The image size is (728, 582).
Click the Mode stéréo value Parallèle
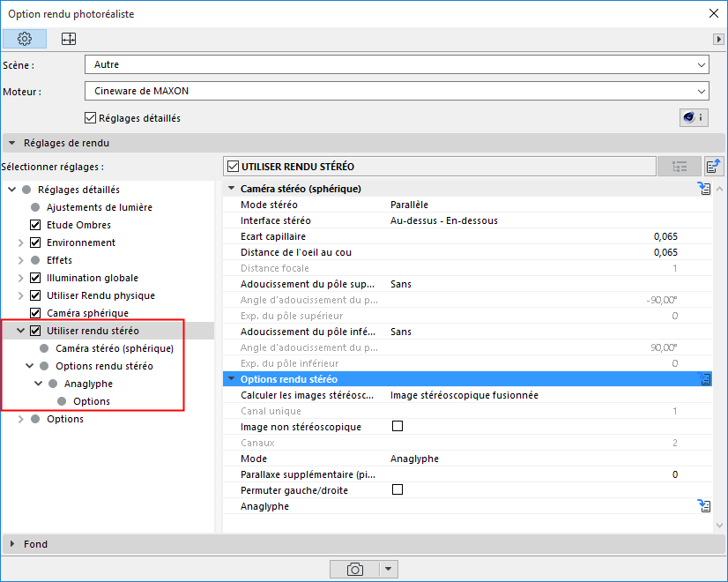409,205
